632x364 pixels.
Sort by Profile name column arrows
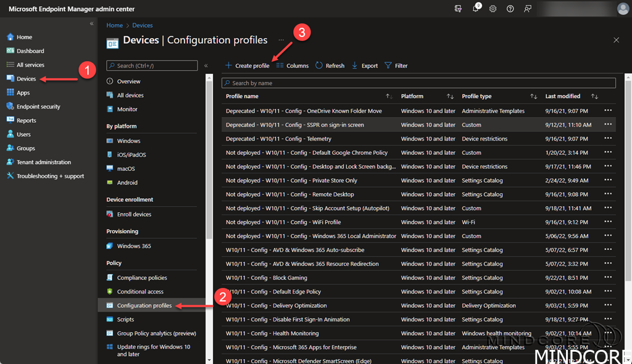pyautogui.click(x=389, y=96)
